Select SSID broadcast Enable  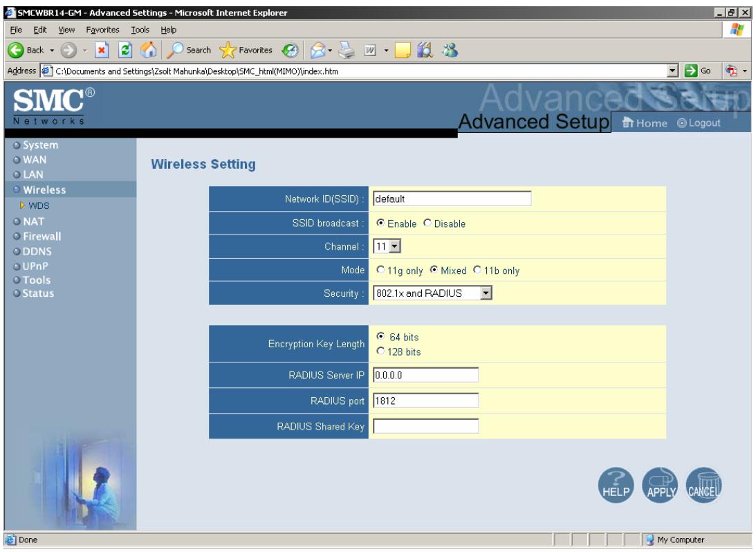pyautogui.click(x=380, y=223)
